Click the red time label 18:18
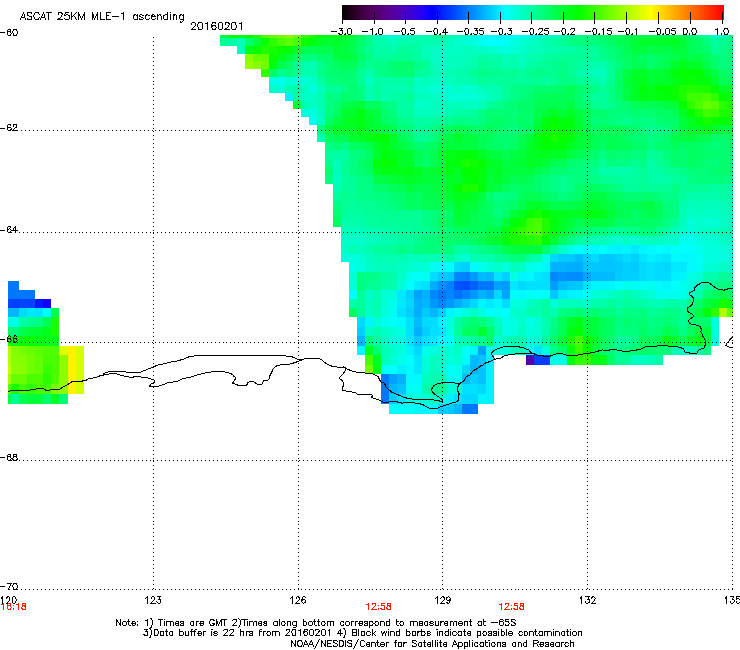This screenshot has width=740, height=650. (x=14, y=607)
